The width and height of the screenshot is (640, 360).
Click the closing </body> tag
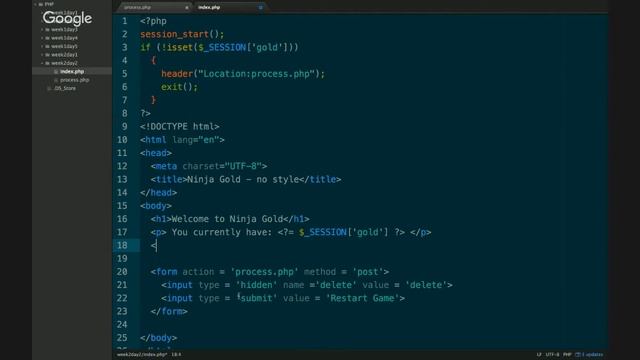pyautogui.click(x=158, y=338)
